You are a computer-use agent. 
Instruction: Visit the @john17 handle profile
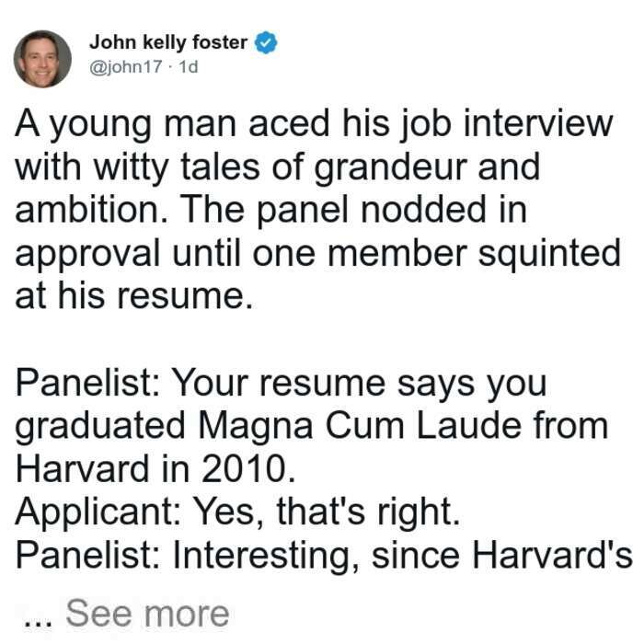(x=126, y=66)
